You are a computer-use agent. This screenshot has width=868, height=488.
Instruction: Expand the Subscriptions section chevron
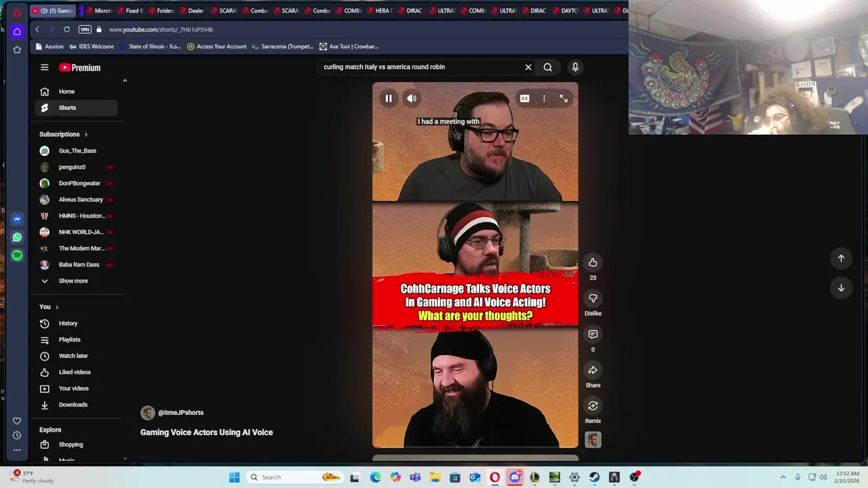(85, 134)
